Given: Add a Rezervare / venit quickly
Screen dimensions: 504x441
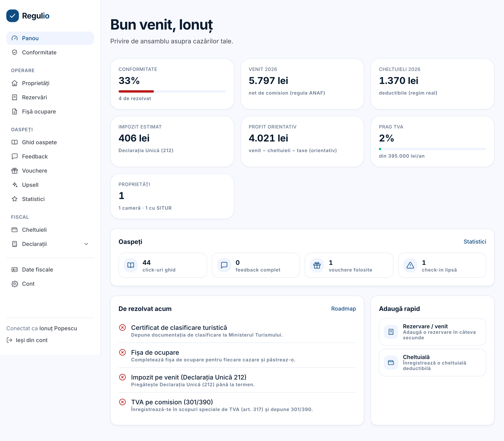Looking at the screenshot, I should click(432, 332).
